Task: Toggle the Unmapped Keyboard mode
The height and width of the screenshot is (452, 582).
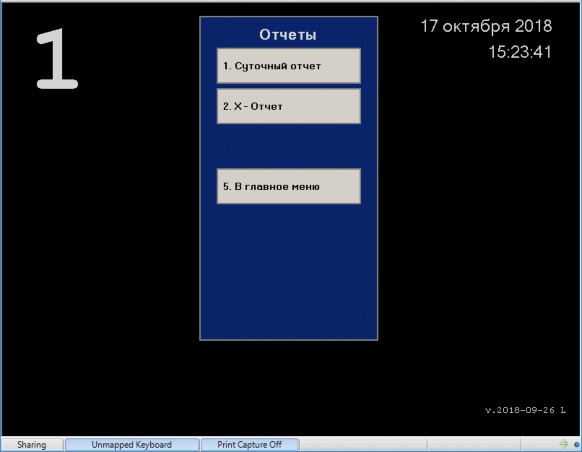Action: click(x=132, y=445)
